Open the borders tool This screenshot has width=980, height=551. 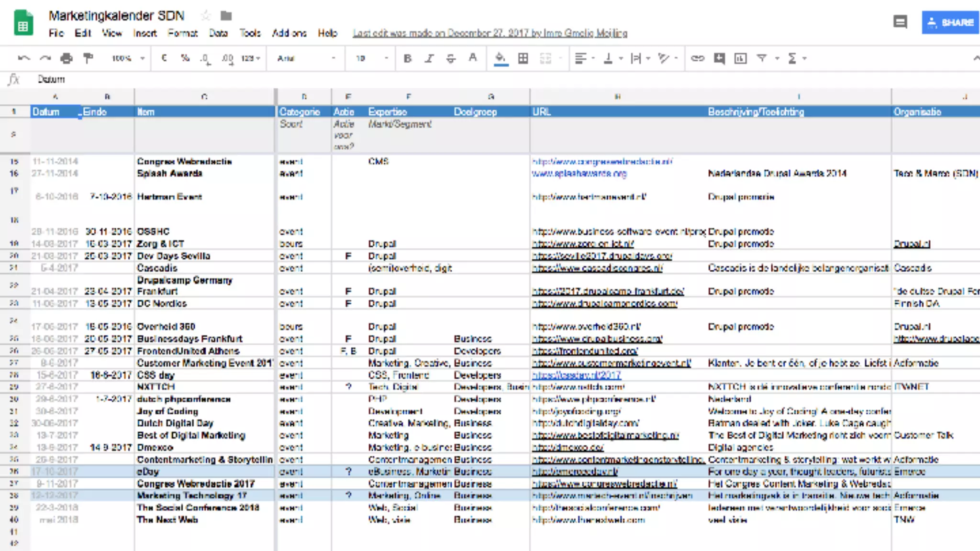tap(523, 58)
